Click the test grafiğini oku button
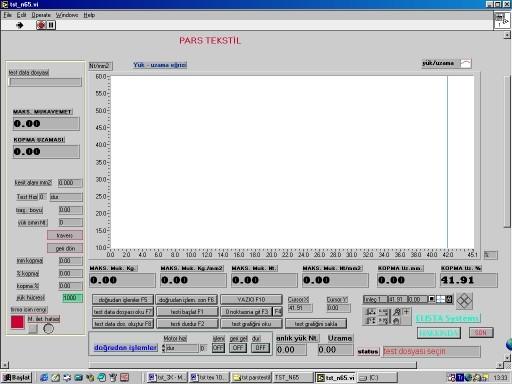This screenshot has width=512, height=384. click(x=251, y=324)
